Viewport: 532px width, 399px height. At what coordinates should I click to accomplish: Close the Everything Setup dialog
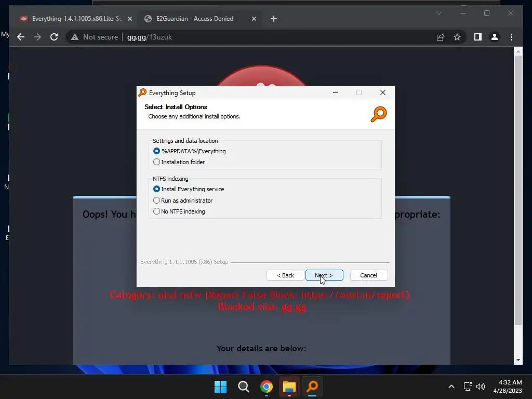tap(383, 92)
